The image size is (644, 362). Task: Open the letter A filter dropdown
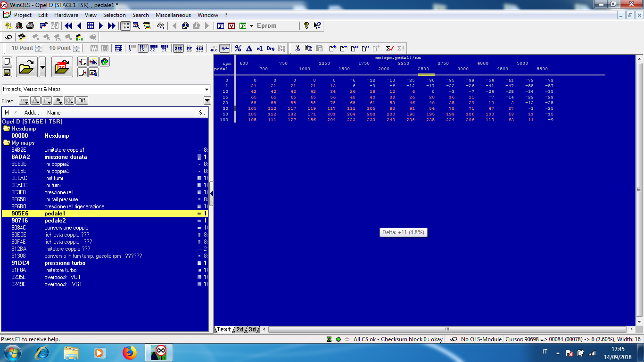tap(35, 100)
